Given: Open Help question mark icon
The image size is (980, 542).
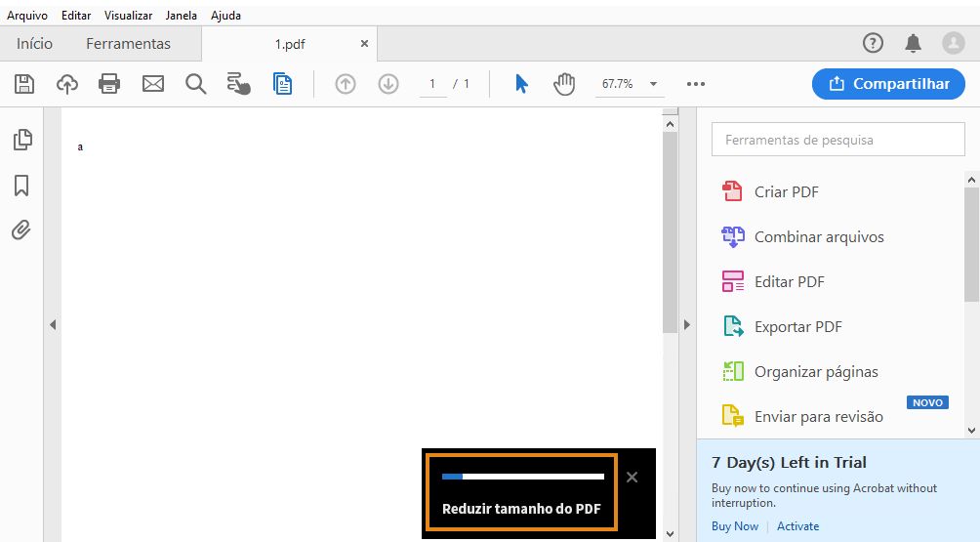Looking at the screenshot, I should point(873,43).
